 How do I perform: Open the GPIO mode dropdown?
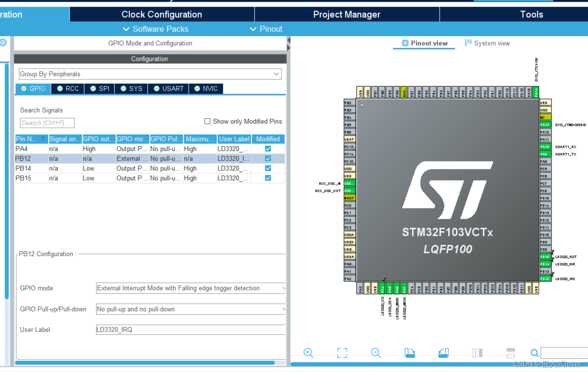(x=191, y=288)
